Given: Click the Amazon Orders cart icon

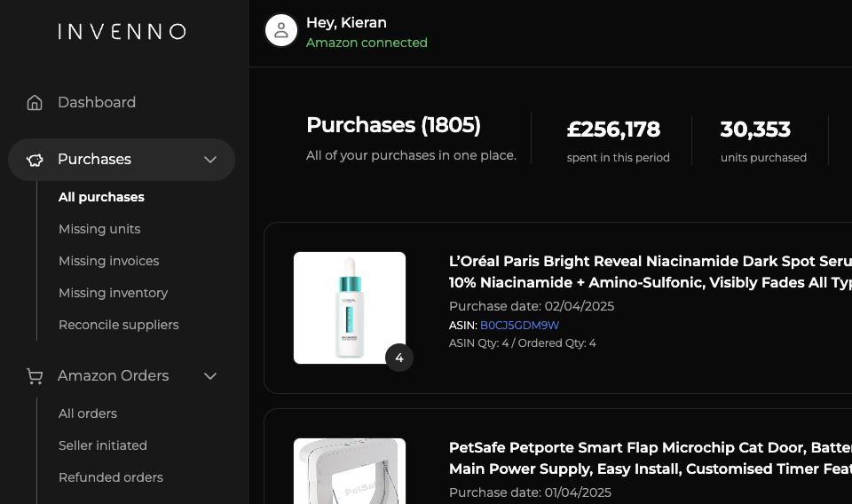Looking at the screenshot, I should click(35, 376).
